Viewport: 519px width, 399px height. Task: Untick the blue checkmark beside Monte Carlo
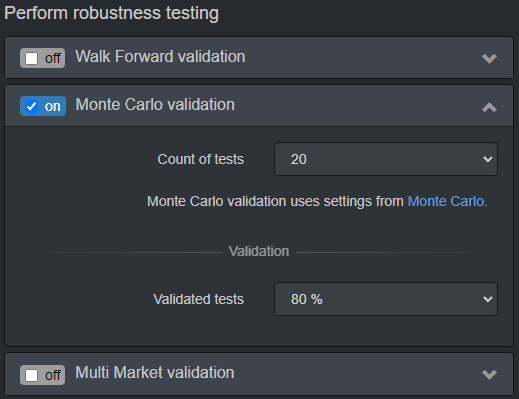coord(32,106)
